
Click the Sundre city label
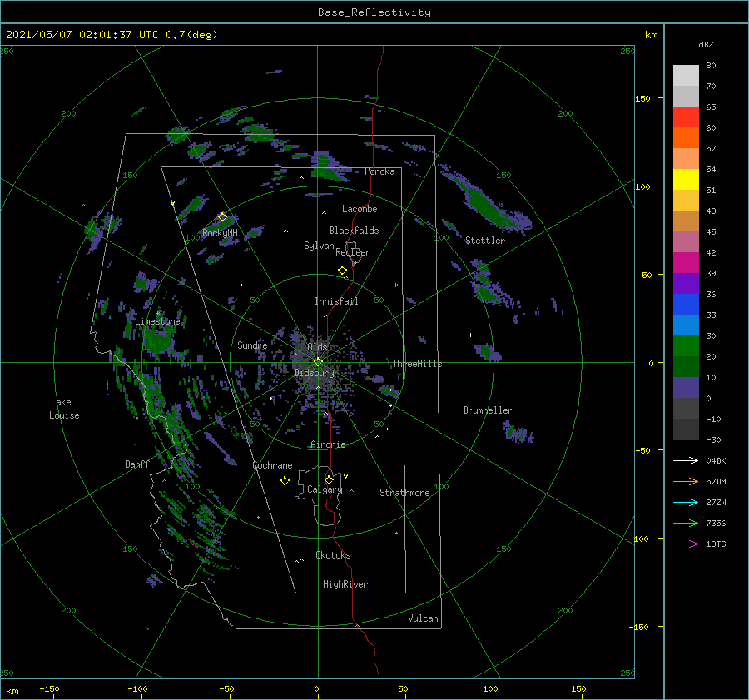click(252, 345)
